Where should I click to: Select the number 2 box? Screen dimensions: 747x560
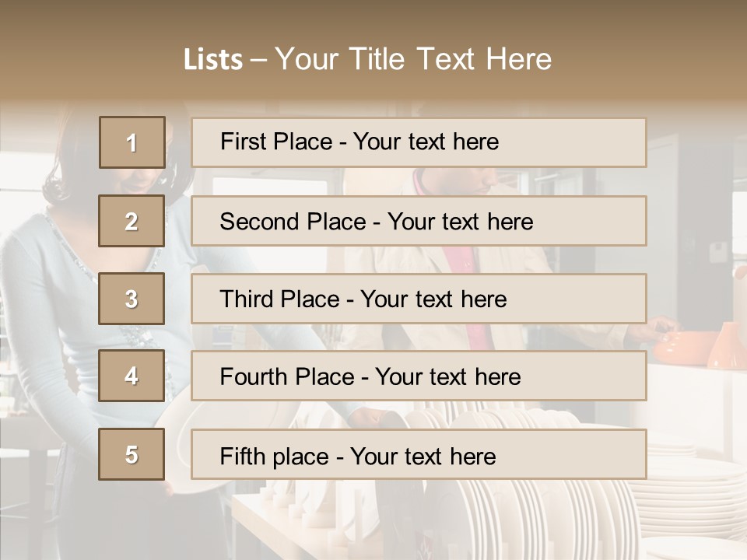pyautogui.click(x=132, y=221)
